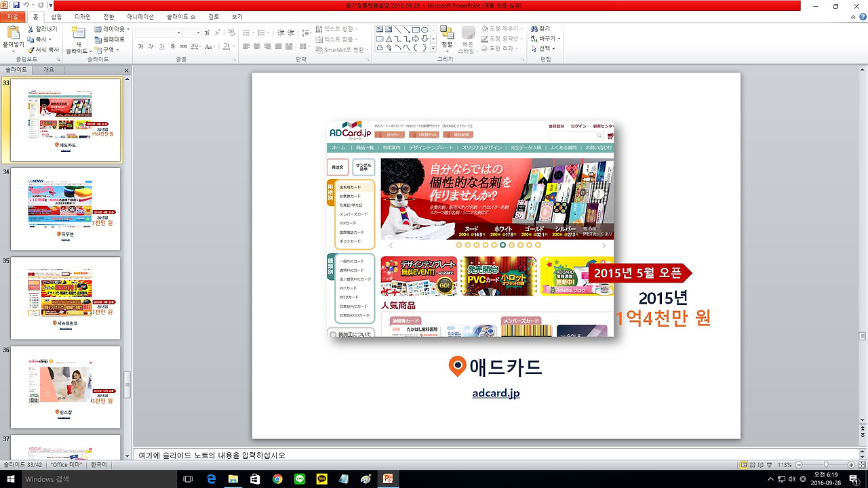Screen dimensions: 868x488
Task: Toggle strikethrough text formatting
Action: 184,47
